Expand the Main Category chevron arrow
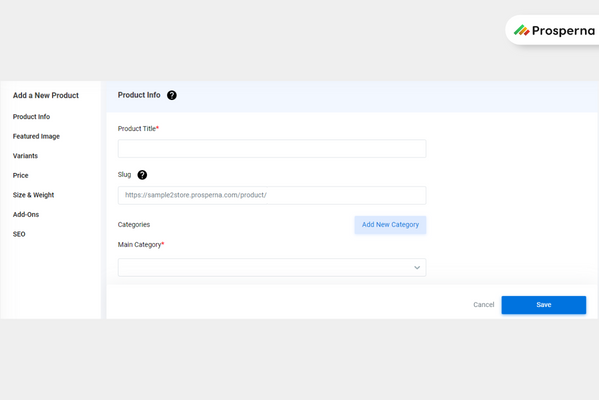599x400 pixels. 417,267
